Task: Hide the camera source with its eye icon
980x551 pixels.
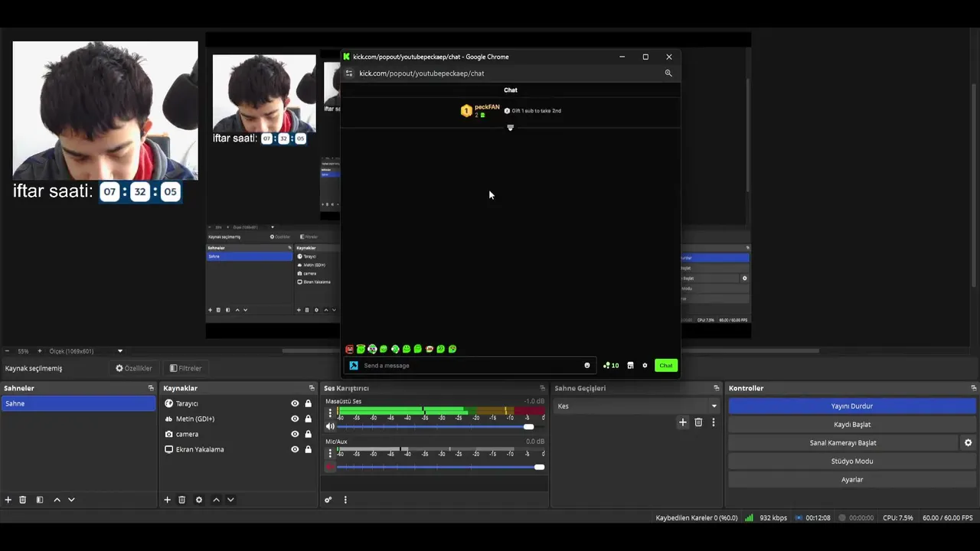Action: click(x=295, y=434)
